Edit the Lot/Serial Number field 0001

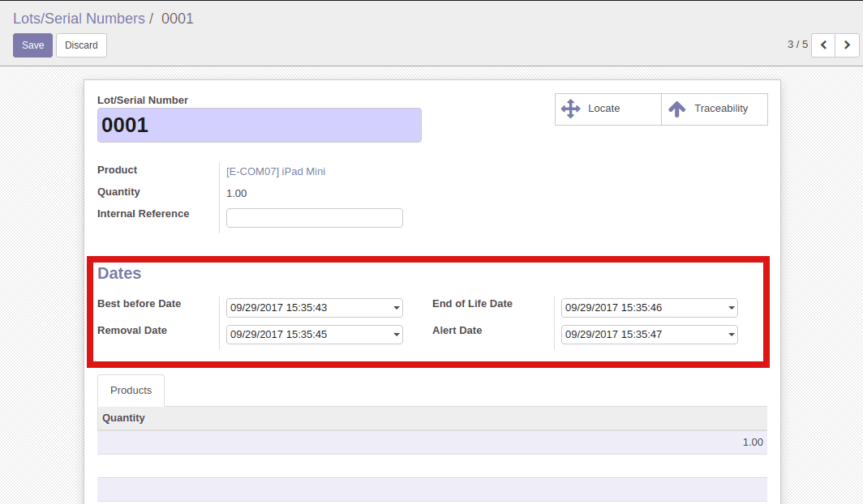click(x=260, y=126)
